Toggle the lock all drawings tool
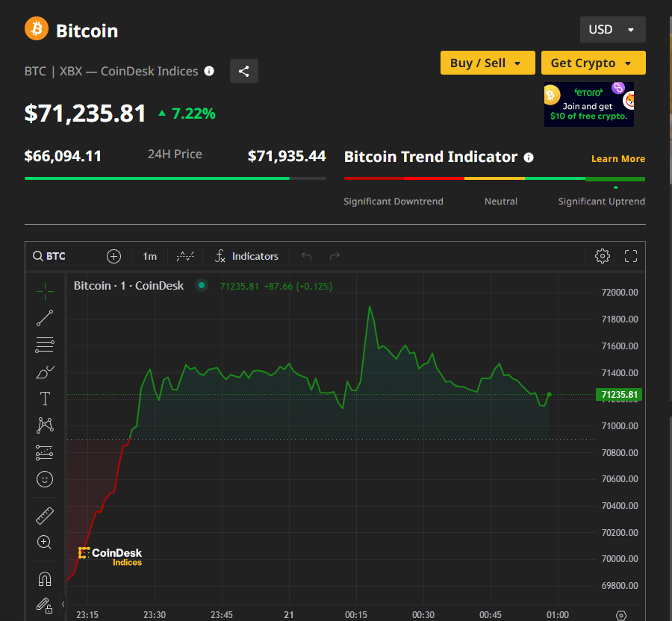The width and height of the screenshot is (672, 621). click(45, 605)
